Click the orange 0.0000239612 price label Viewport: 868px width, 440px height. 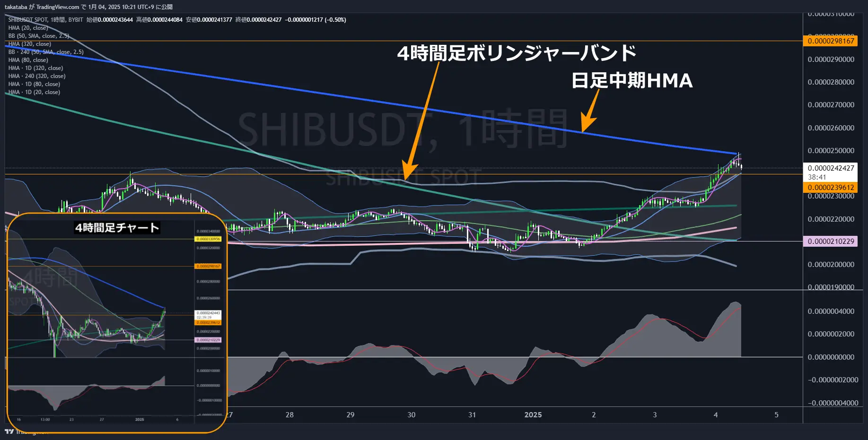(830, 188)
